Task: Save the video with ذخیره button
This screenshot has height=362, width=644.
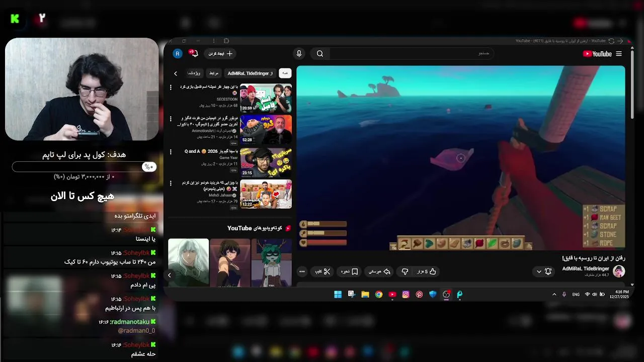Action: pos(350,271)
